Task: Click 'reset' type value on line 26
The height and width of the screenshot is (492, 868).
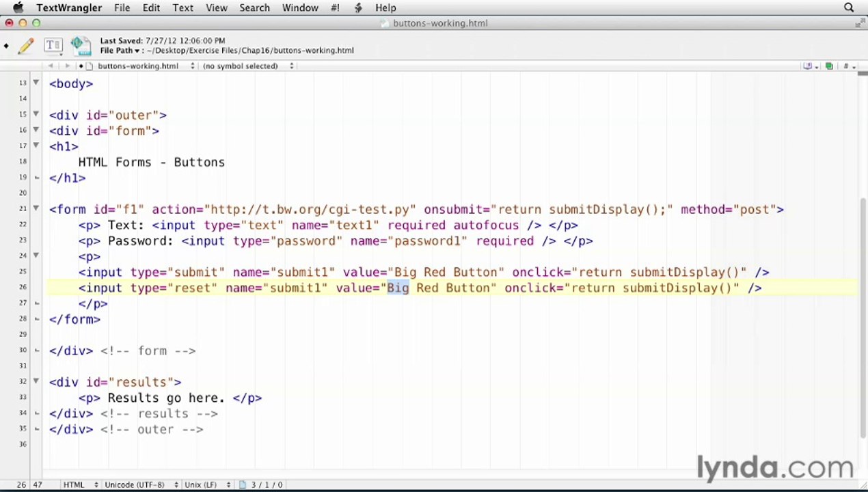Action: [x=192, y=288]
